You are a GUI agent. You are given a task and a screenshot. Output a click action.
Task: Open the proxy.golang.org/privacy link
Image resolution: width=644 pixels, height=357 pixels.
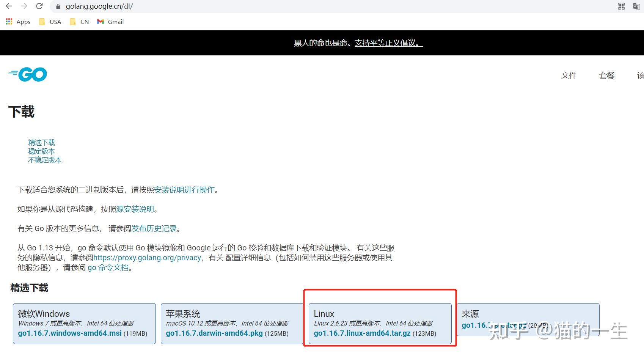click(x=148, y=258)
